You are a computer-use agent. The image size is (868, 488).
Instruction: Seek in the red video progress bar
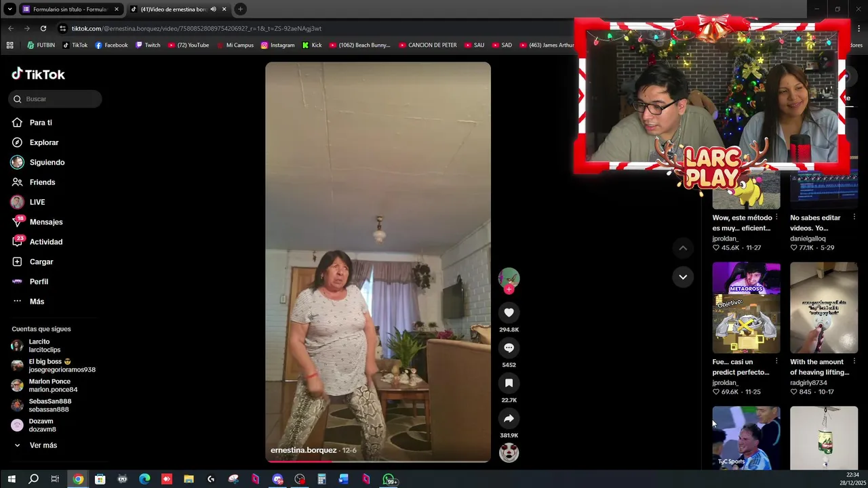[x=378, y=461]
